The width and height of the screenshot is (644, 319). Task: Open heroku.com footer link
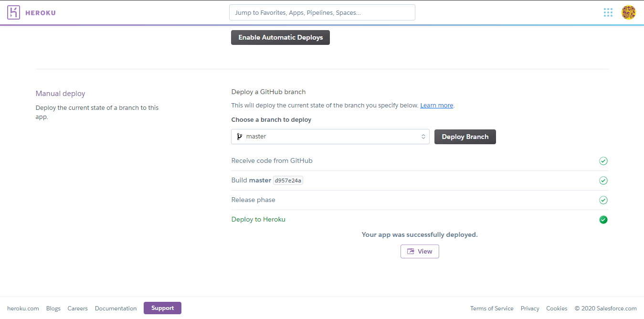click(23, 308)
